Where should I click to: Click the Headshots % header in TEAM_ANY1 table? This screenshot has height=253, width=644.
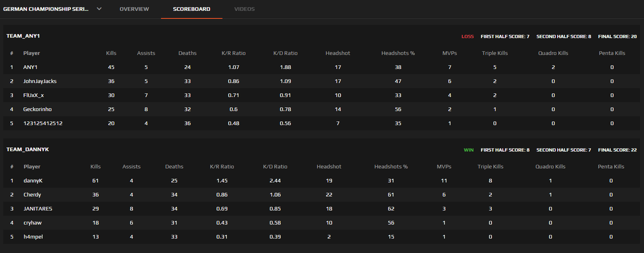(398, 54)
